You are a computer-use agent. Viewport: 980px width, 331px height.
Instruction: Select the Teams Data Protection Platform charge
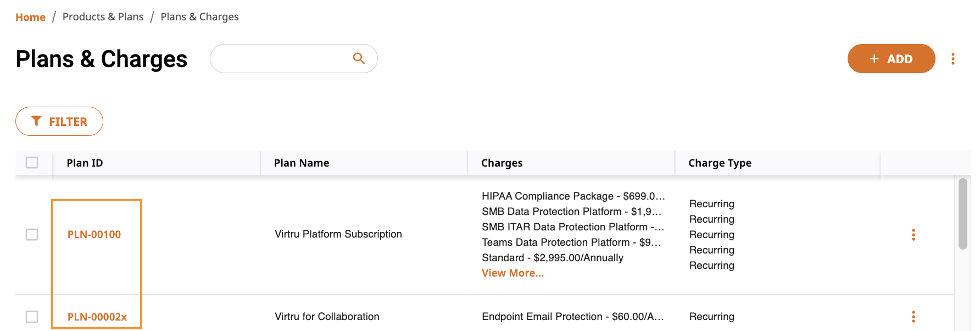(571, 242)
